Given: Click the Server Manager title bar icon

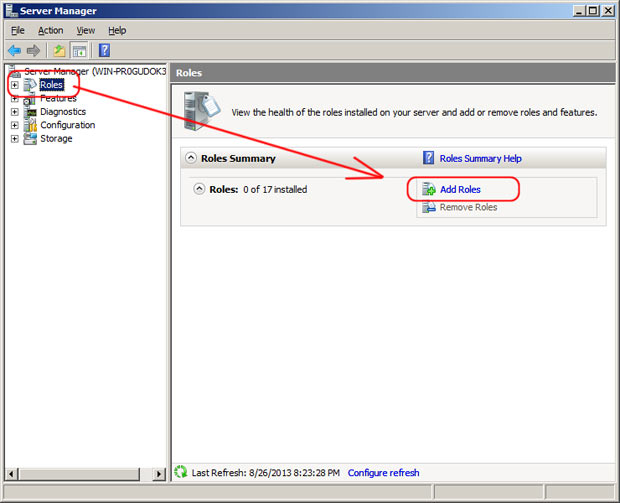Looking at the screenshot, I should click(11, 10).
